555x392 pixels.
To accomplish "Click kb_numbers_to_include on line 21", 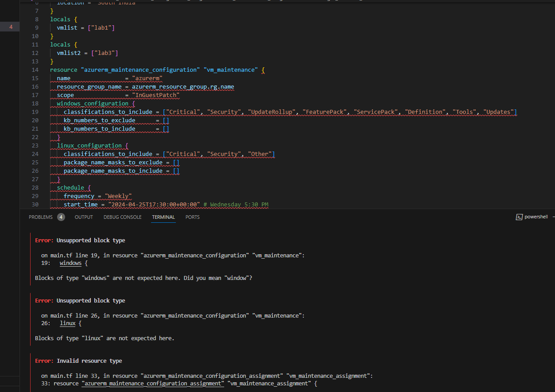I will tap(99, 129).
